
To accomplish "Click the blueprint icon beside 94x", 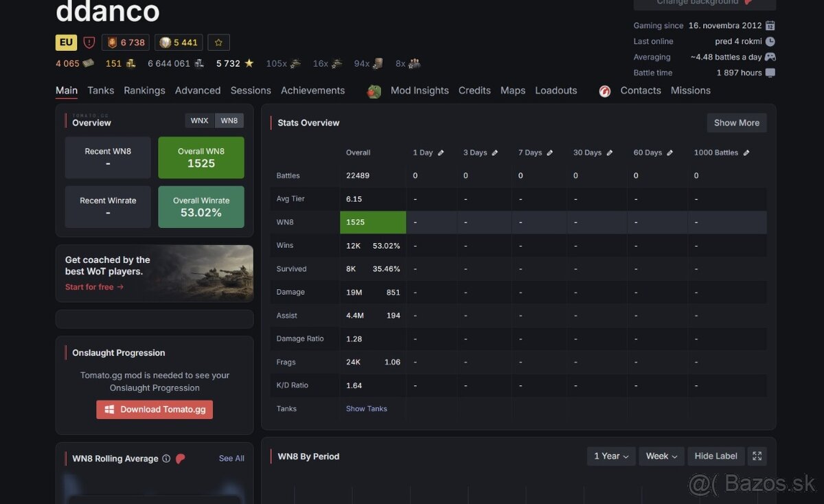I will (378, 63).
